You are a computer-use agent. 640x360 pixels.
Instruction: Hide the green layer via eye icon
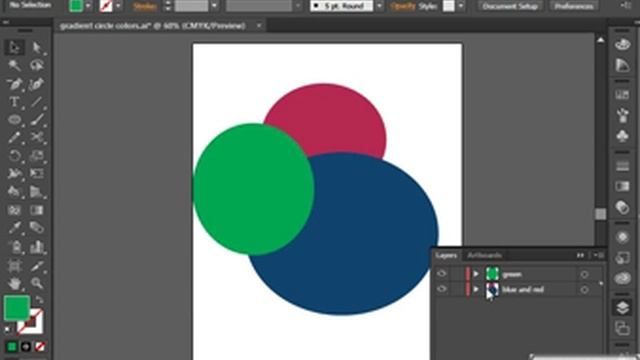(442, 274)
